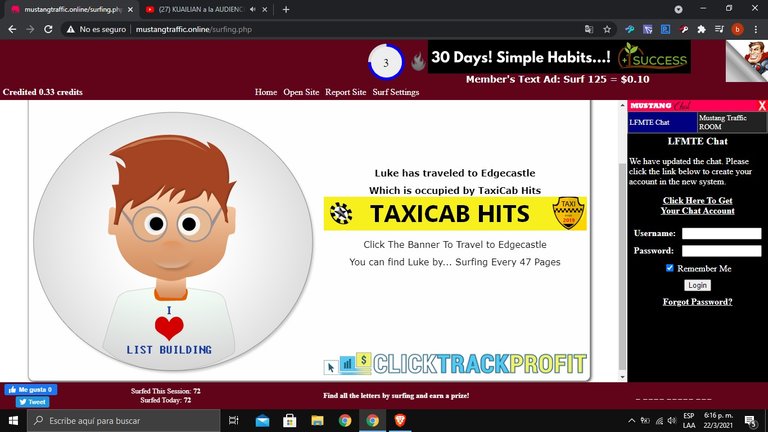The image size is (768, 432).
Task: Open the Chrome tab search dropdown circle
Action: [678, 9]
